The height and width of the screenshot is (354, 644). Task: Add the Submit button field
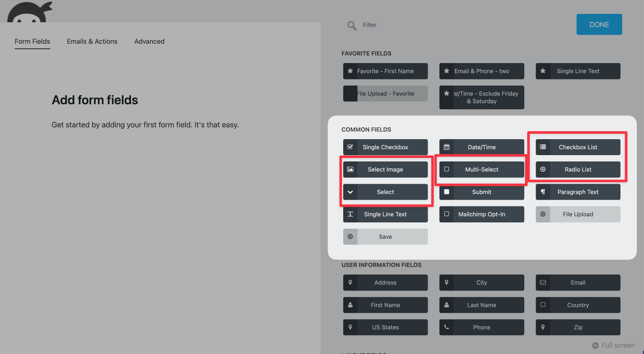click(481, 192)
